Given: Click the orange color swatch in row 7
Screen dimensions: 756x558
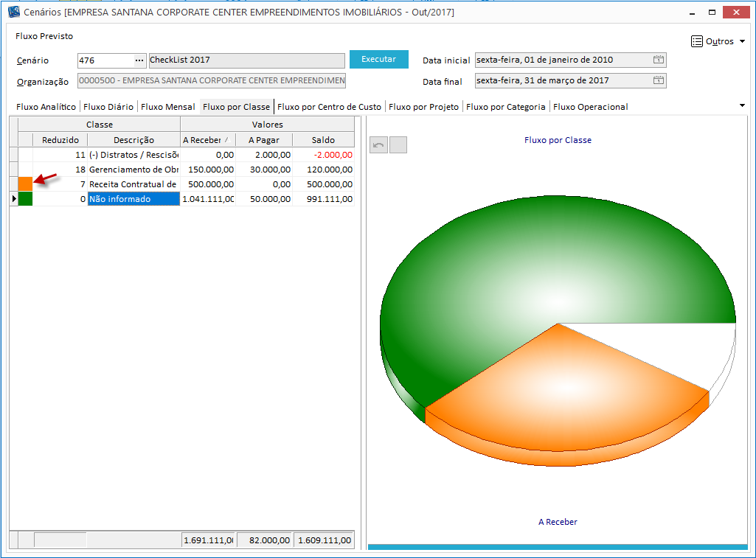Looking at the screenshot, I should 25,184.
